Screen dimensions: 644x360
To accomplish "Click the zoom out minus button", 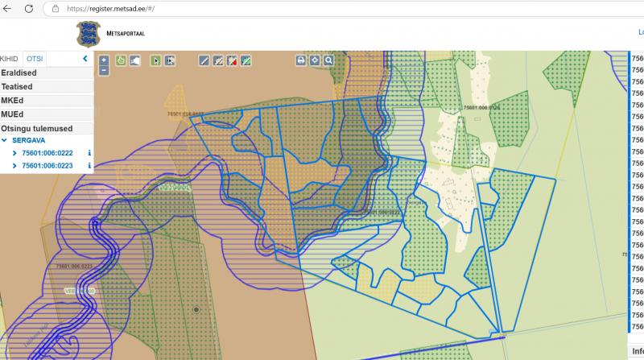I will 104,70.
